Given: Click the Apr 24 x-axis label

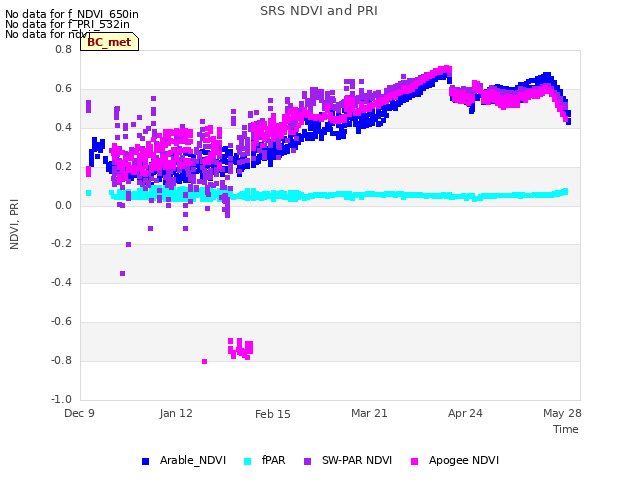Looking at the screenshot, I should click(x=465, y=413).
